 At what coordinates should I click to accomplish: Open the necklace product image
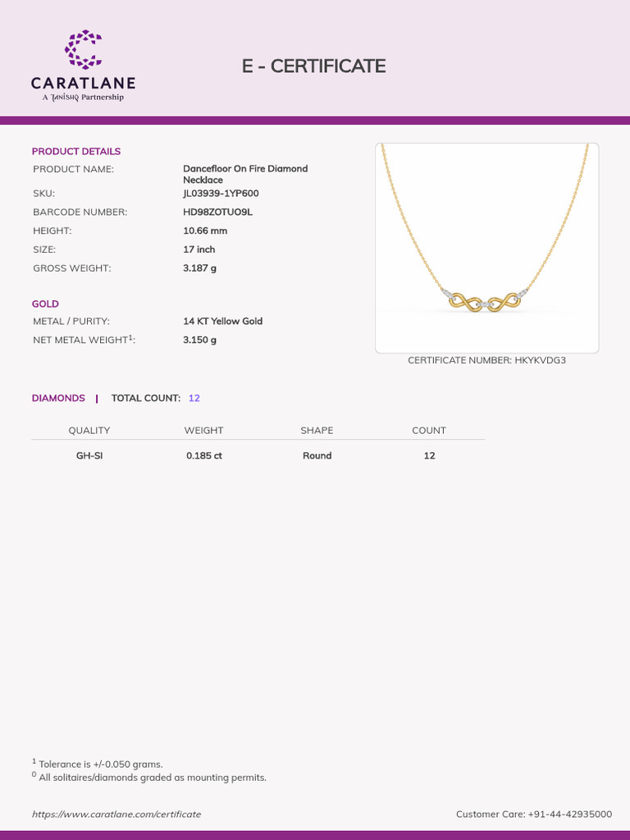pos(487,248)
